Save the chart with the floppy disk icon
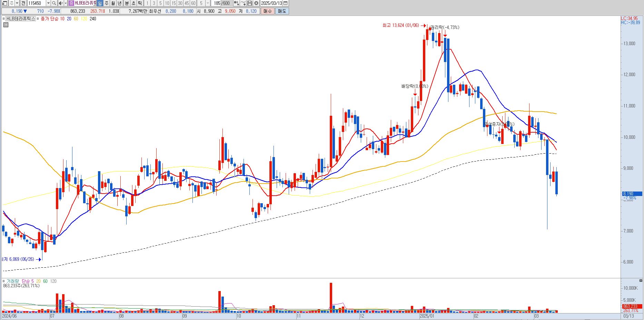This screenshot has width=644, height=320. [250, 3]
